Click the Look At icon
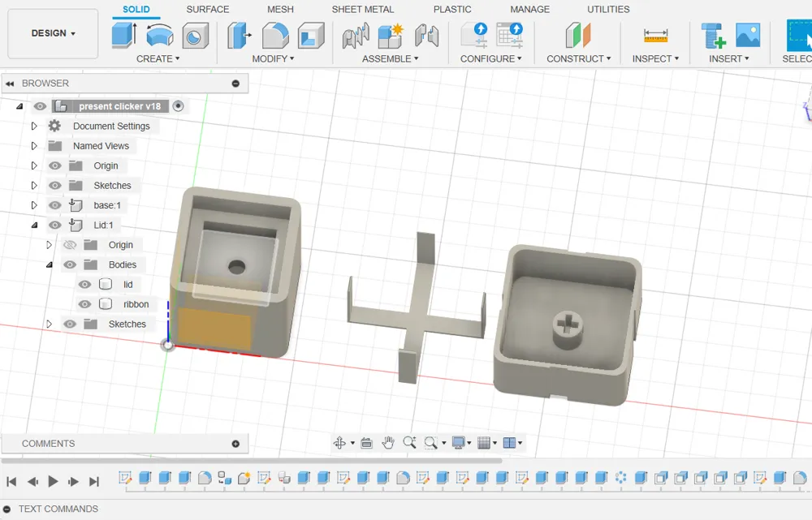This screenshot has height=520, width=812. [x=367, y=443]
